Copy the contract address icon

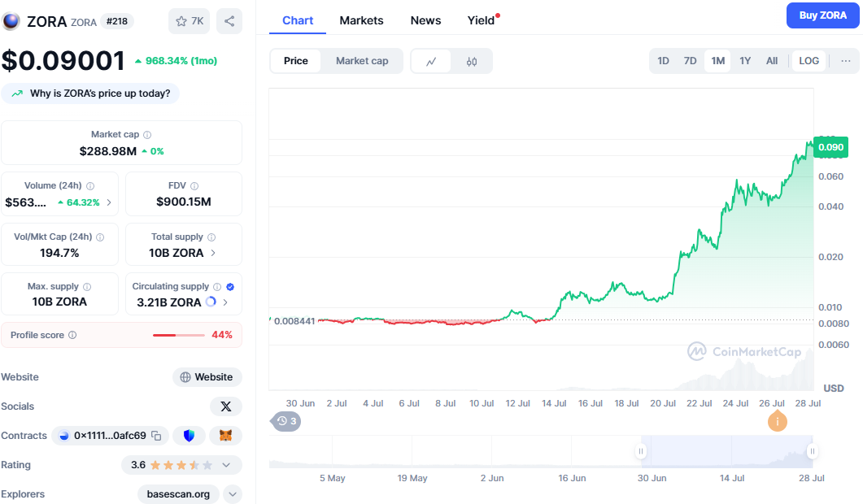(x=156, y=436)
